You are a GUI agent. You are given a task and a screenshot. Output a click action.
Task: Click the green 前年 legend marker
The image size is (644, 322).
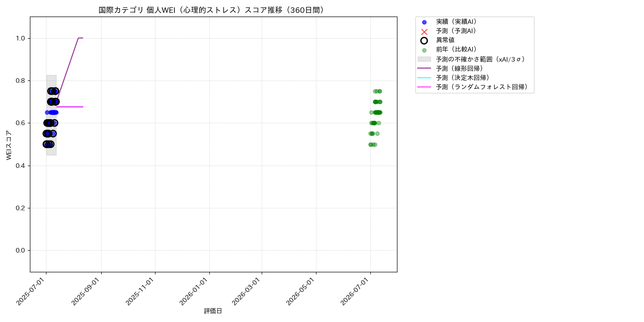click(424, 50)
